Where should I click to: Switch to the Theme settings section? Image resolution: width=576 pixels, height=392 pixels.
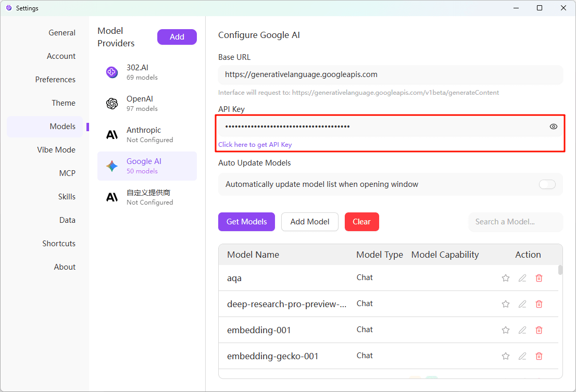(63, 103)
